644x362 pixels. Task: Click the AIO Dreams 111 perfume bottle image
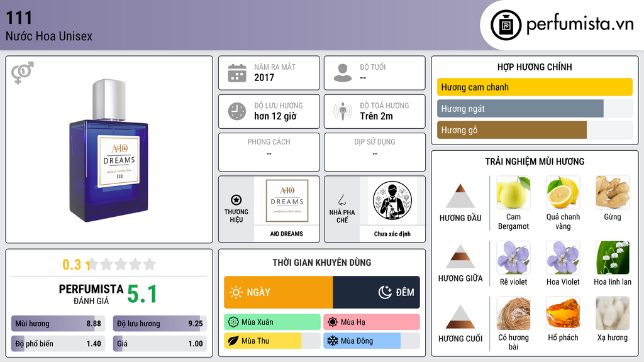point(109,151)
